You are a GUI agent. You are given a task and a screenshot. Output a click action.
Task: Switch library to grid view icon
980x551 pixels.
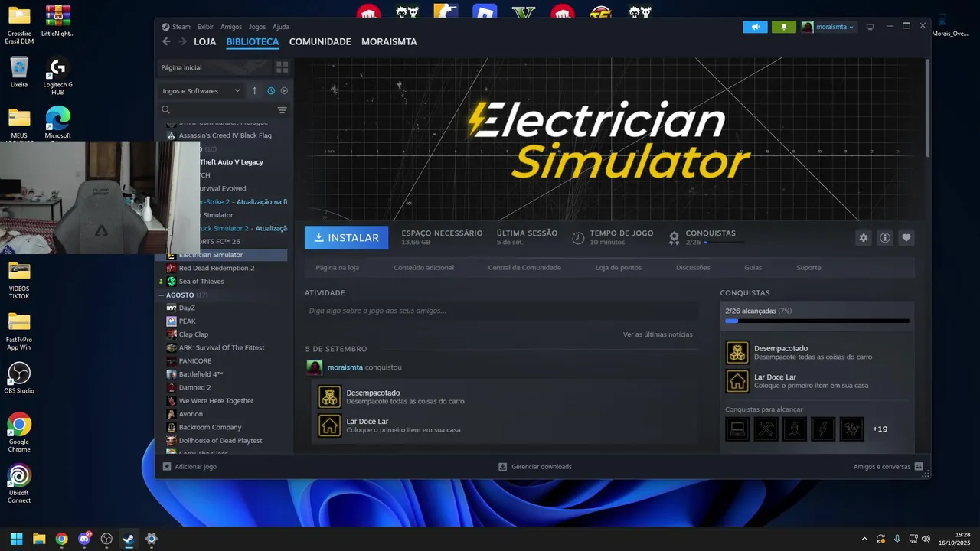point(282,67)
